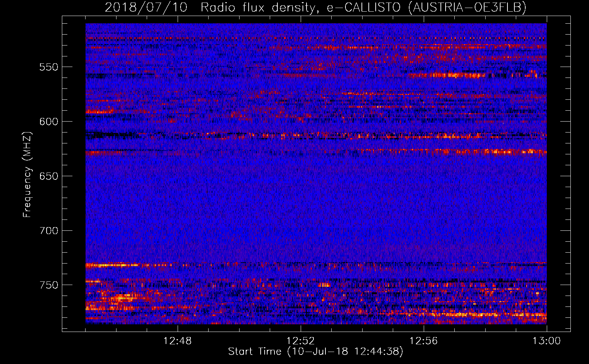Click the 13:00 time tick label
This screenshot has width=589, height=364.
[547, 341]
